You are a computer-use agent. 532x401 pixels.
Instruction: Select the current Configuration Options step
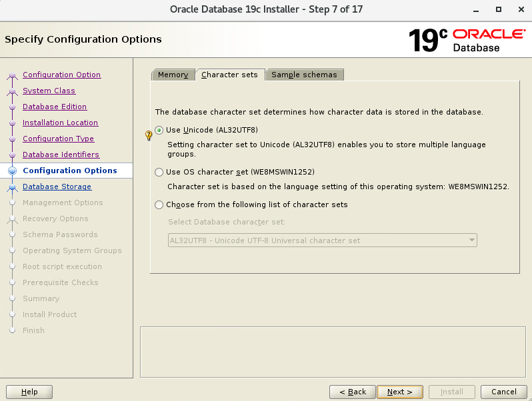pyautogui.click(x=70, y=171)
